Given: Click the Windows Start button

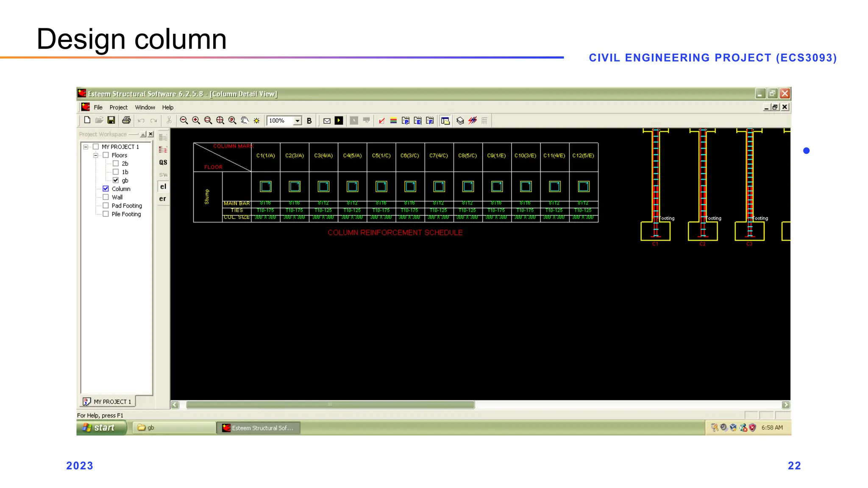Looking at the screenshot, I should (x=101, y=428).
